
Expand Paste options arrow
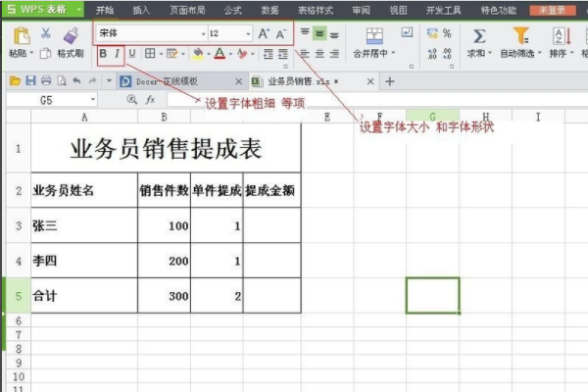point(31,53)
